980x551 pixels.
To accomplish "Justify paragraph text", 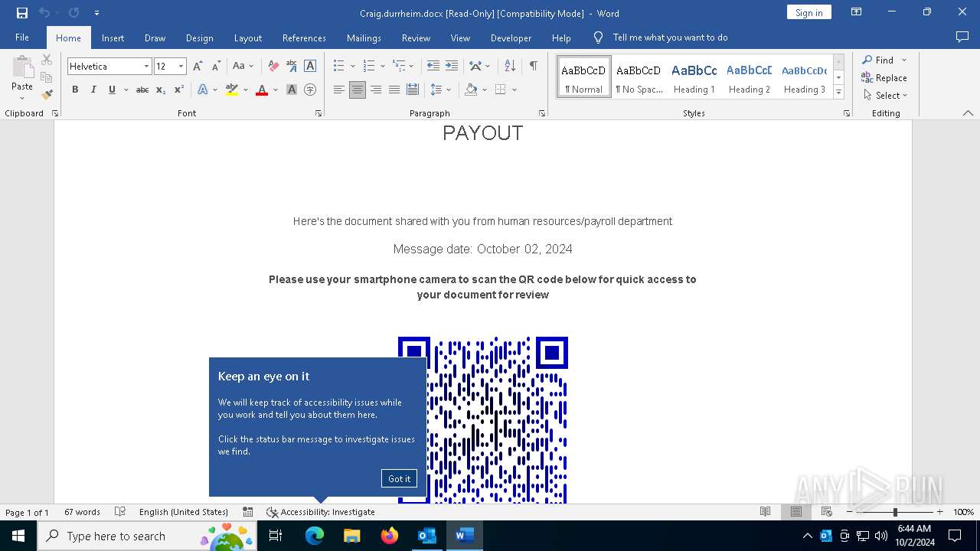I will 394,90.
